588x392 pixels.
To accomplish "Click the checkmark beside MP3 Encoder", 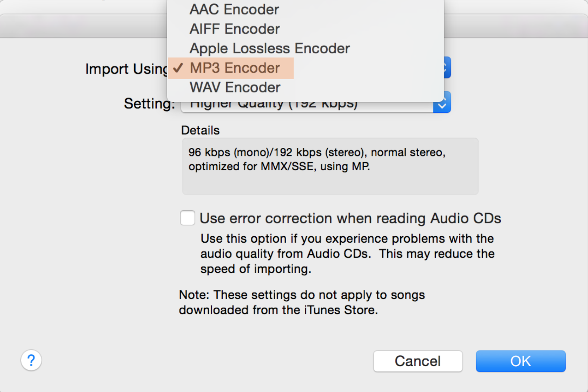I will [178, 68].
